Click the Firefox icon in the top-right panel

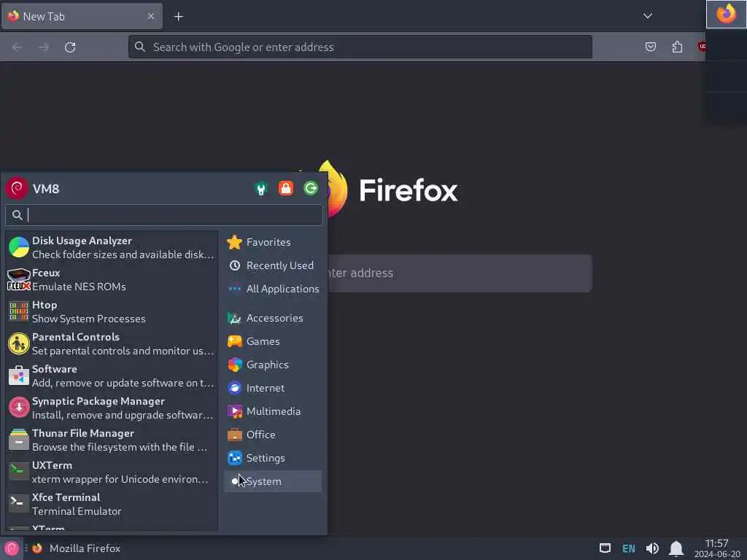click(x=726, y=15)
